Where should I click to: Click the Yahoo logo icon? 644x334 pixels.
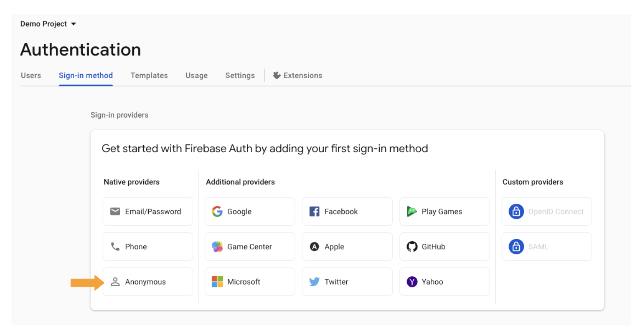(x=412, y=282)
